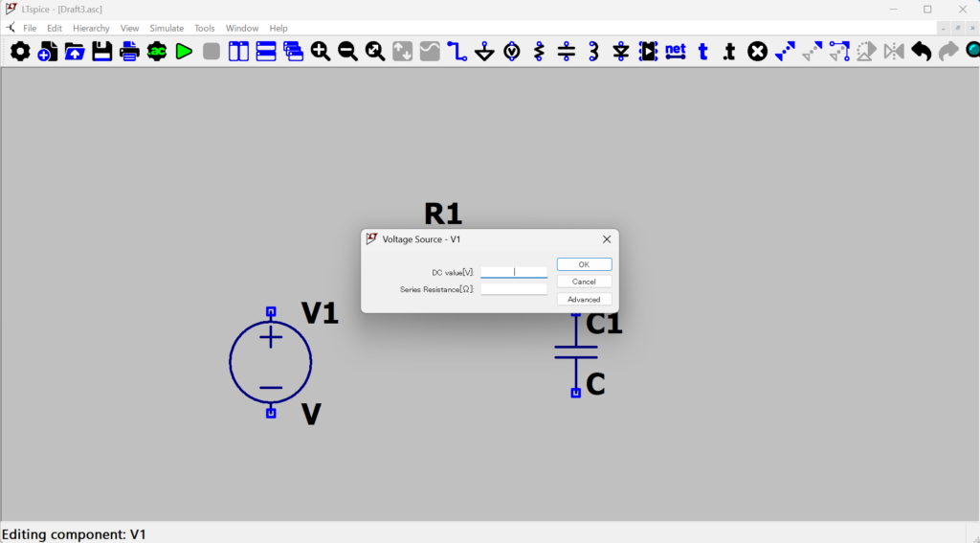Close the Voltage Source - V1 dialog
980x543 pixels.
606,239
